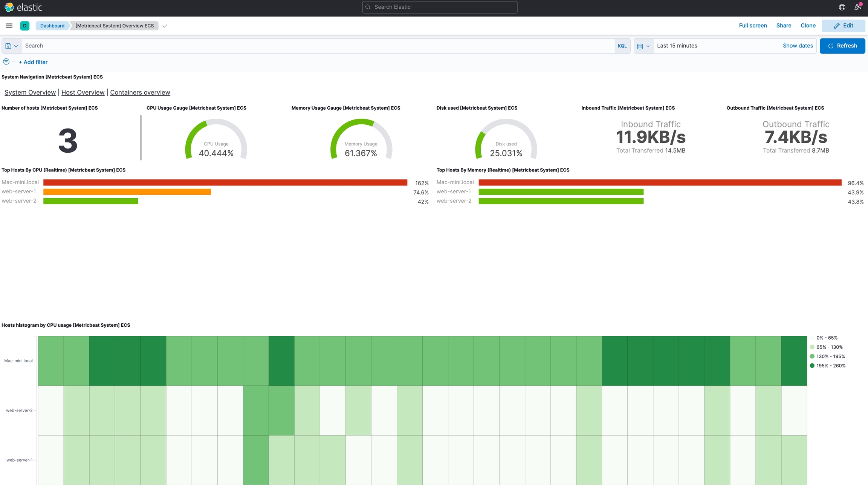Focus the KQL Search query bar
868x485 pixels.
tap(318, 46)
